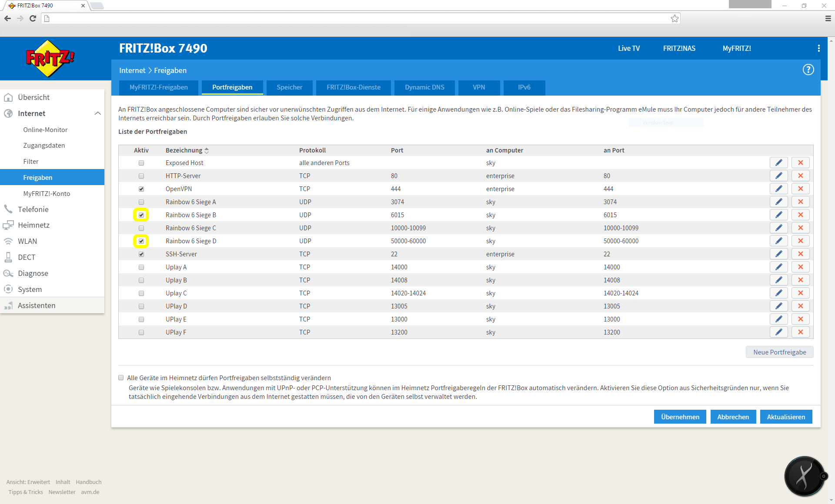Edit the Uplay C rule
The width and height of the screenshot is (835, 504).
coord(778,293)
